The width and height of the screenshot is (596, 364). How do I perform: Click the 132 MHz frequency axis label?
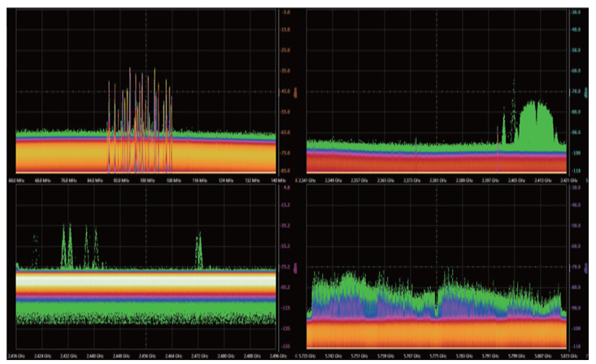pyautogui.click(x=252, y=180)
